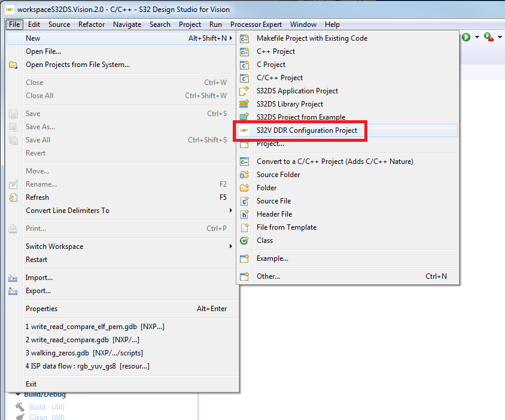Click the Makefile Project with Existing Code icon
The image size is (505, 420).
pos(245,38)
